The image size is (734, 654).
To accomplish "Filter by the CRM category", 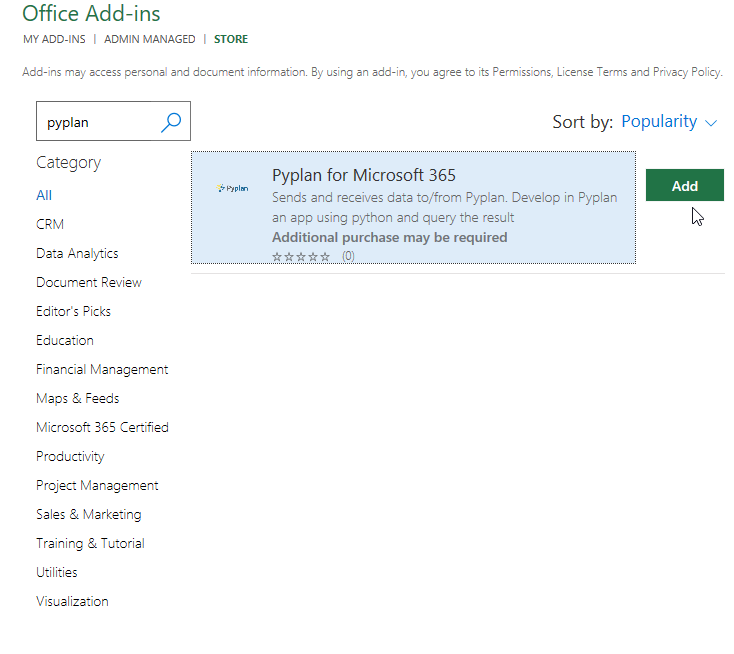I will 50,224.
